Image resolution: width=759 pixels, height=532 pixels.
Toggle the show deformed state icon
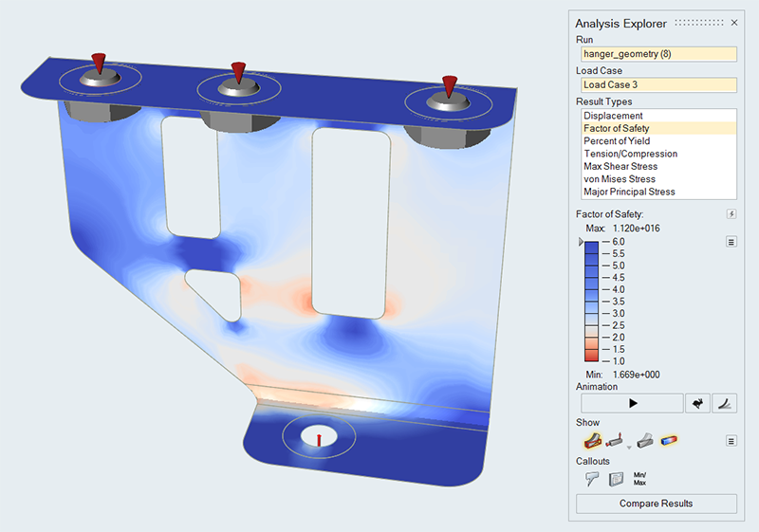point(644,440)
